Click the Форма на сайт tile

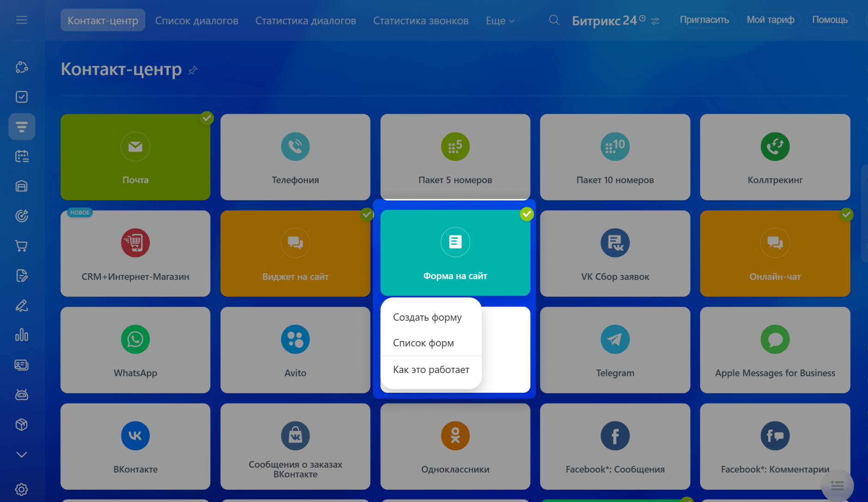(455, 253)
